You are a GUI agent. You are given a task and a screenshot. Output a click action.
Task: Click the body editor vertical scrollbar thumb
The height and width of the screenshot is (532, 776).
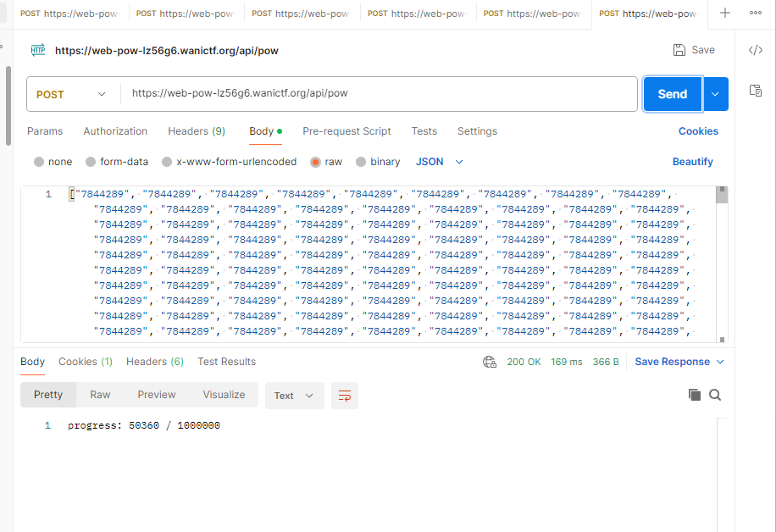coord(722,195)
